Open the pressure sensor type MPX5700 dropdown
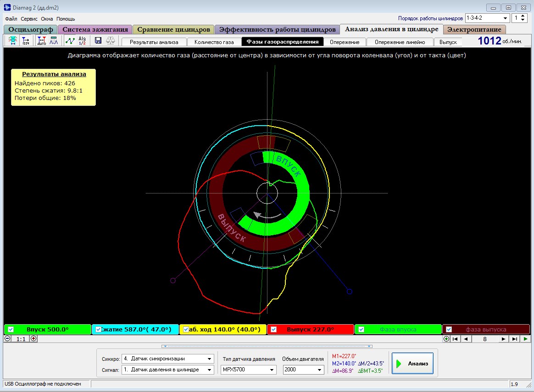 point(272,370)
